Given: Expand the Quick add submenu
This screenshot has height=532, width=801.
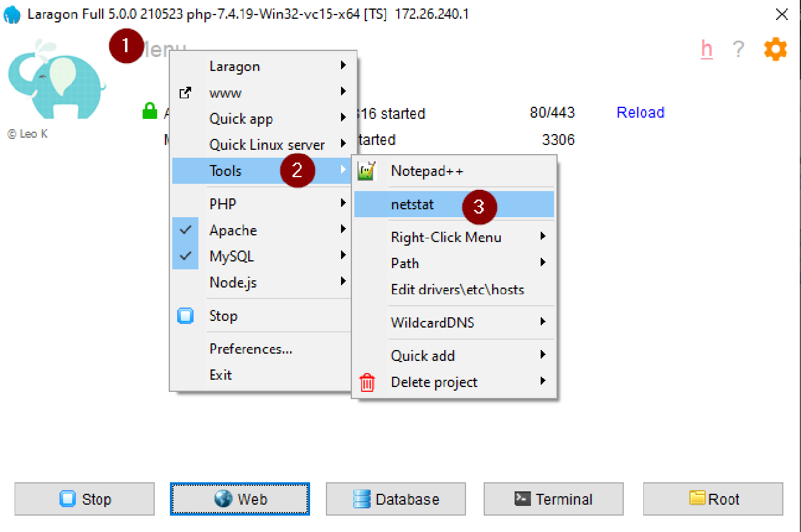Looking at the screenshot, I should click(423, 355).
